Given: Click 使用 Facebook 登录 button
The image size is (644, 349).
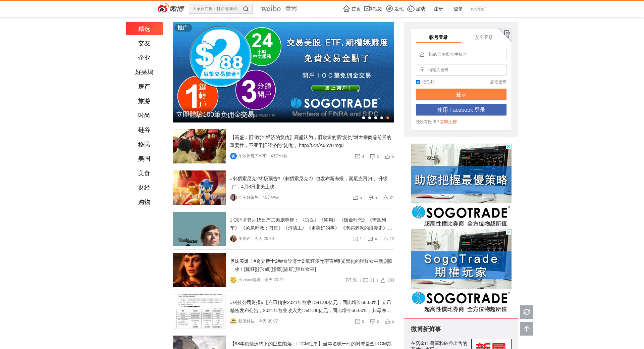Looking at the screenshot, I should [461, 110].
